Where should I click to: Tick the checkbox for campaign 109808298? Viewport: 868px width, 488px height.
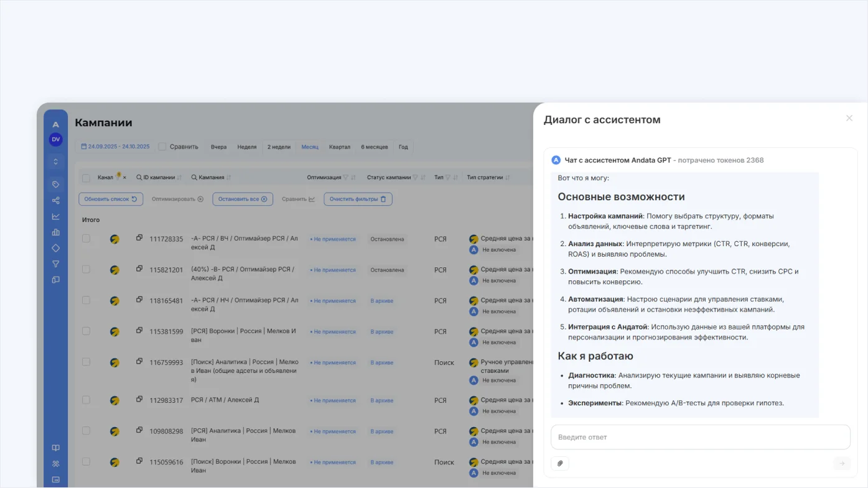(86, 430)
